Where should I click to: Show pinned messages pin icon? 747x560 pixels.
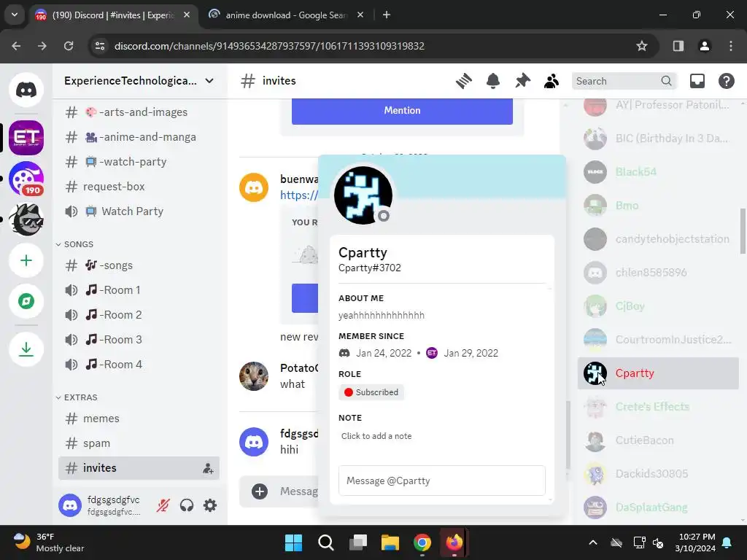522,81
